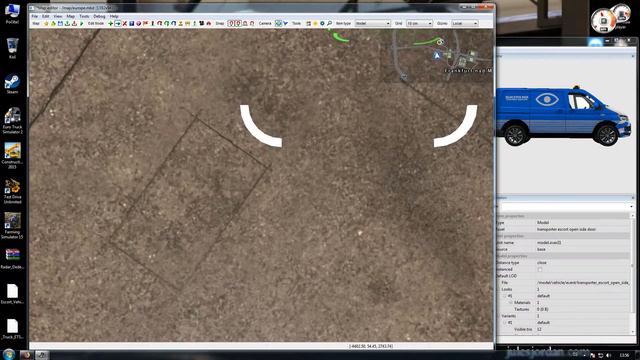Open the Debug menu
Screen dimensions: 640x360
(99, 16)
